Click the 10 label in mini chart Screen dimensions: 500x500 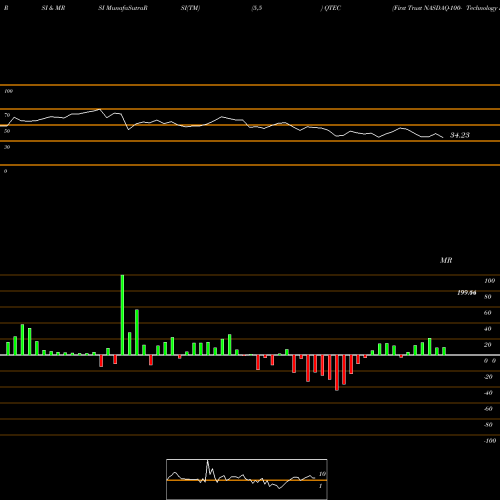(322, 474)
